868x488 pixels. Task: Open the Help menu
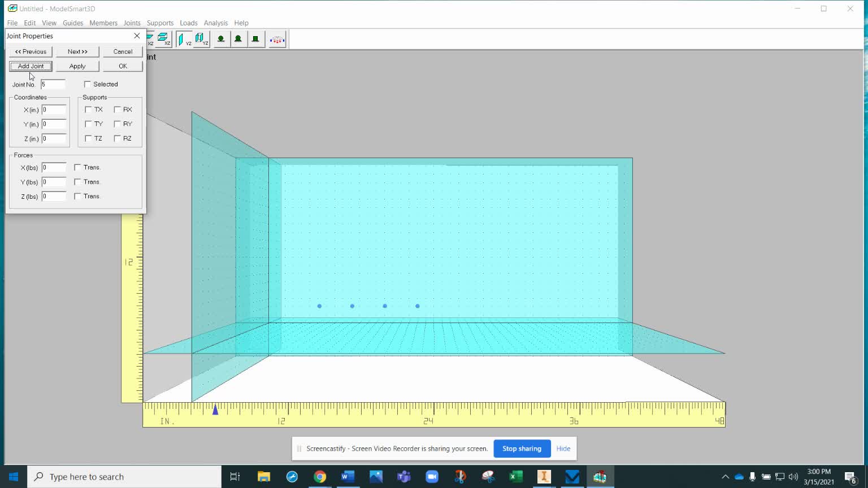241,23
